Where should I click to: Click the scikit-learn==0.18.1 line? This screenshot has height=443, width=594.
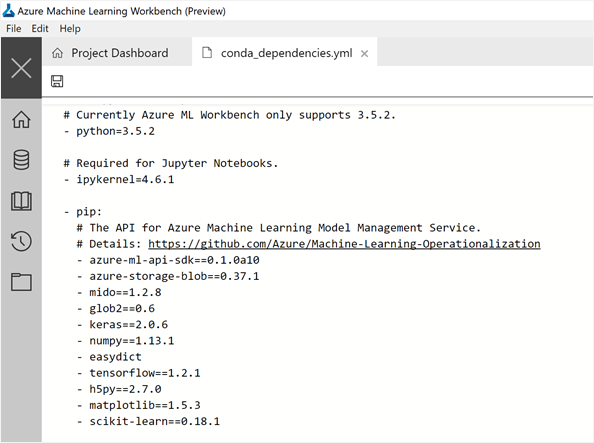148,421
